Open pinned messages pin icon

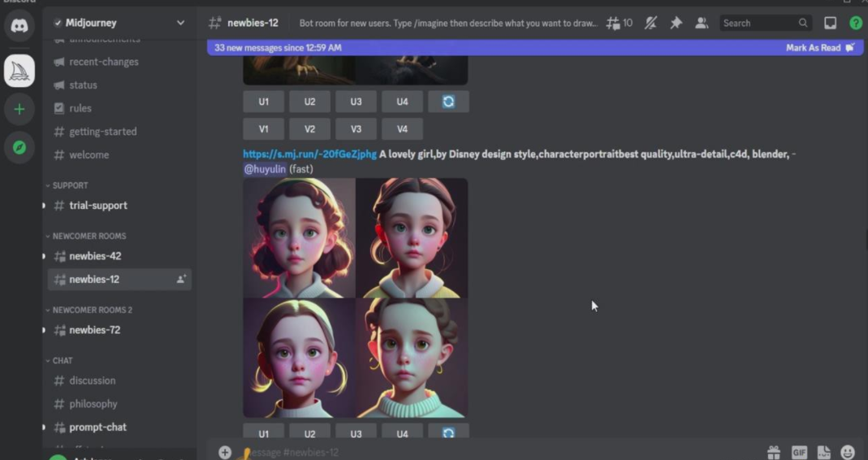click(x=676, y=23)
